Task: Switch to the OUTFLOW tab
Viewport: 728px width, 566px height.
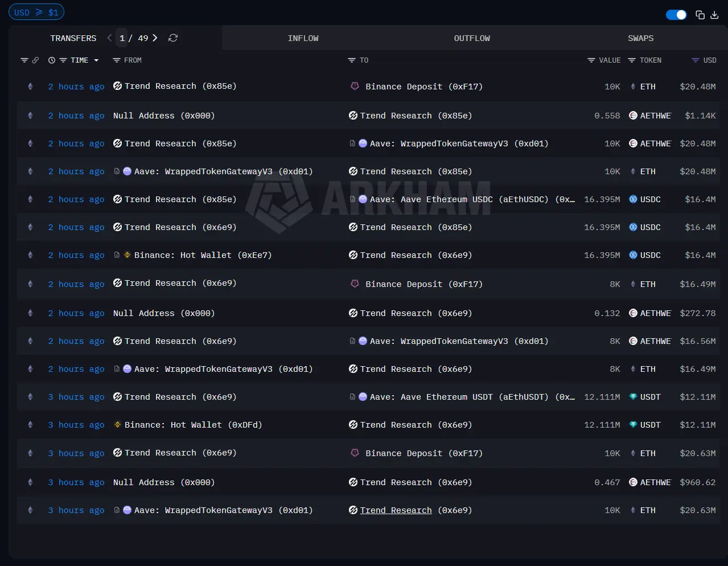Action: [x=472, y=38]
